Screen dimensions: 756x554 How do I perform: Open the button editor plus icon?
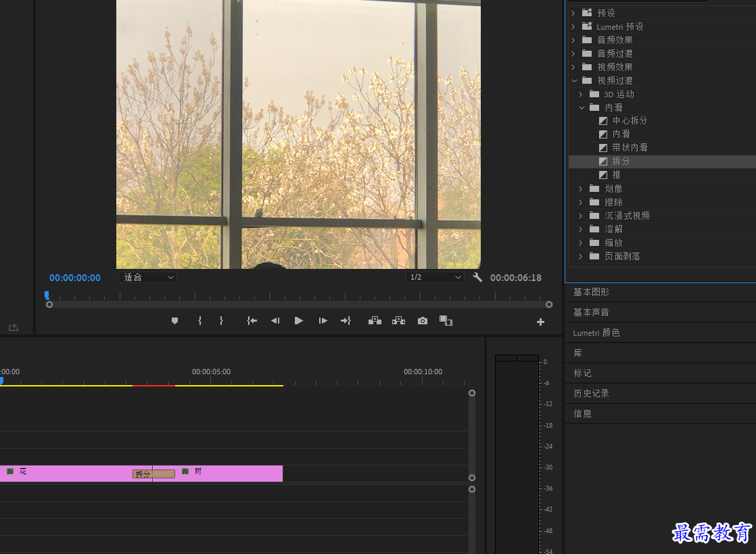(x=540, y=322)
